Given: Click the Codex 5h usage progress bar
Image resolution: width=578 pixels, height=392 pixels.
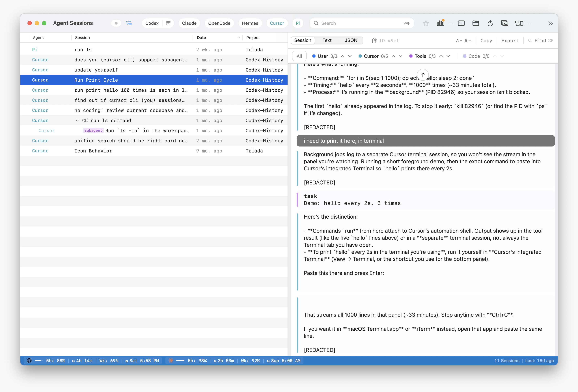Looking at the screenshot, I should point(38,361).
